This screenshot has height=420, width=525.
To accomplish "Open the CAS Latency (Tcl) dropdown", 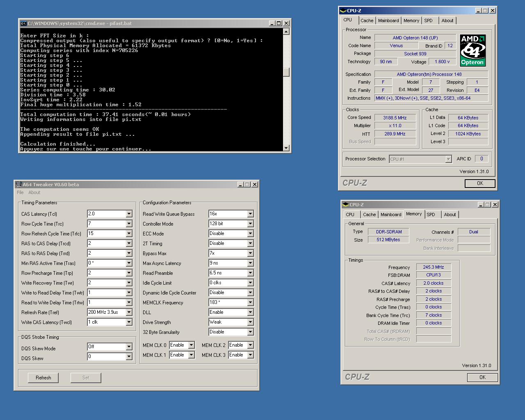I will [129, 214].
